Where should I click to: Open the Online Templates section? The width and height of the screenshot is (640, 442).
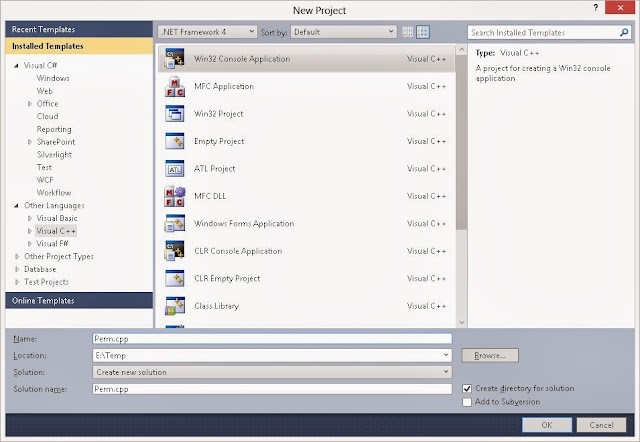pos(79,300)
